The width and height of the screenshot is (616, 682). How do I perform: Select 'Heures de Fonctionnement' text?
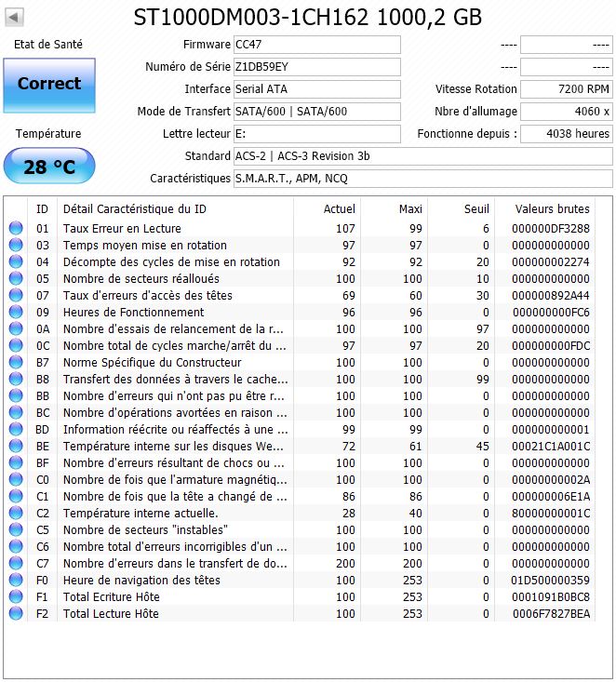pos(133,313)
